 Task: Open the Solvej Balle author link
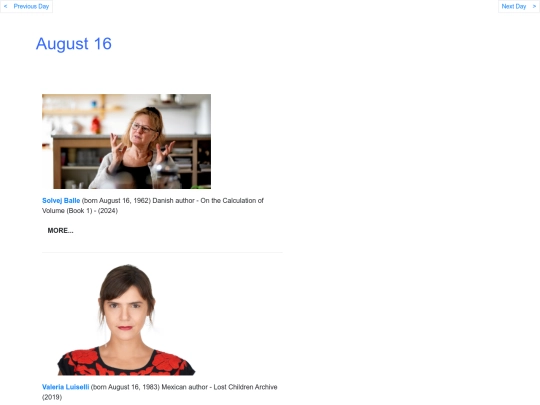pos(61,200)
